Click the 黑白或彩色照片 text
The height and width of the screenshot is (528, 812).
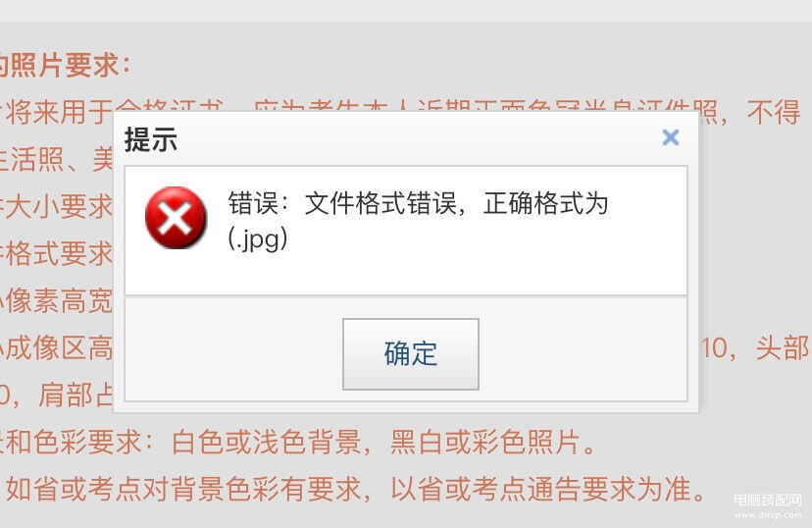tap(485, 443)
